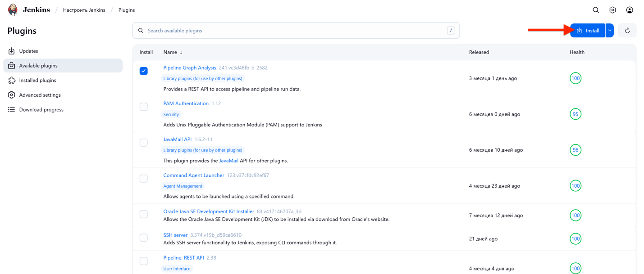Open settings gear icon in header

point(612,10)
